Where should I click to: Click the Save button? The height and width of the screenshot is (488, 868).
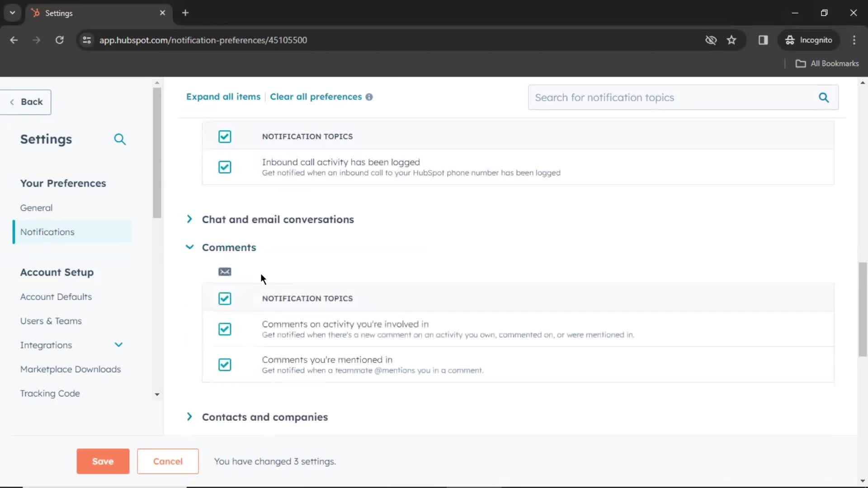103,460
